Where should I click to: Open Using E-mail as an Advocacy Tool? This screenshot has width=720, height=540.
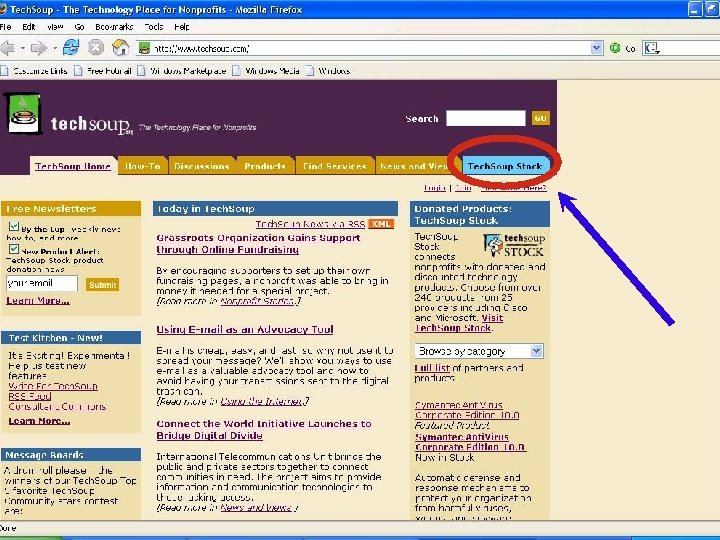coord(245,329)
